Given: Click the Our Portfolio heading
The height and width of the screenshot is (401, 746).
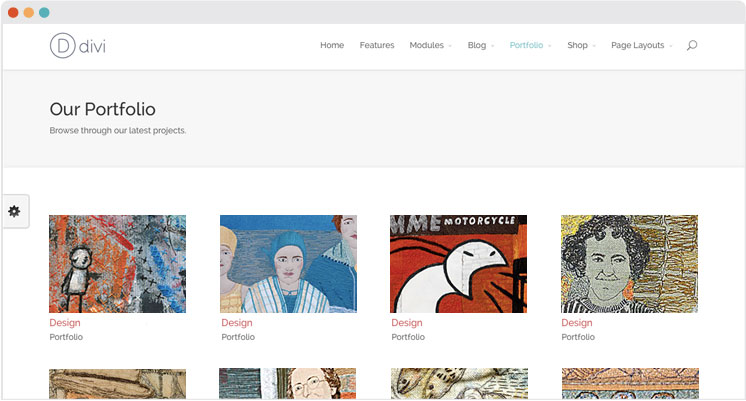Looking at the screenshot, I should tap(103, 109).
